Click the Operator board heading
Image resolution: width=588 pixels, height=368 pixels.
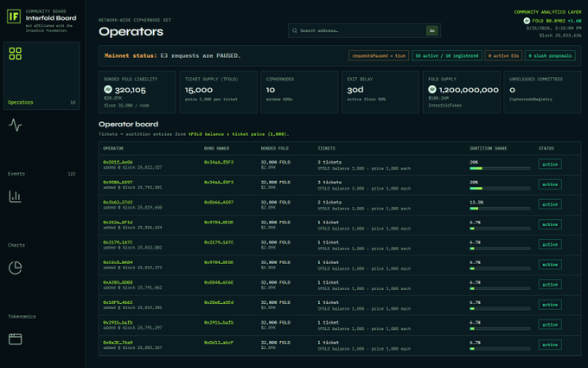[x=128, y=125]
